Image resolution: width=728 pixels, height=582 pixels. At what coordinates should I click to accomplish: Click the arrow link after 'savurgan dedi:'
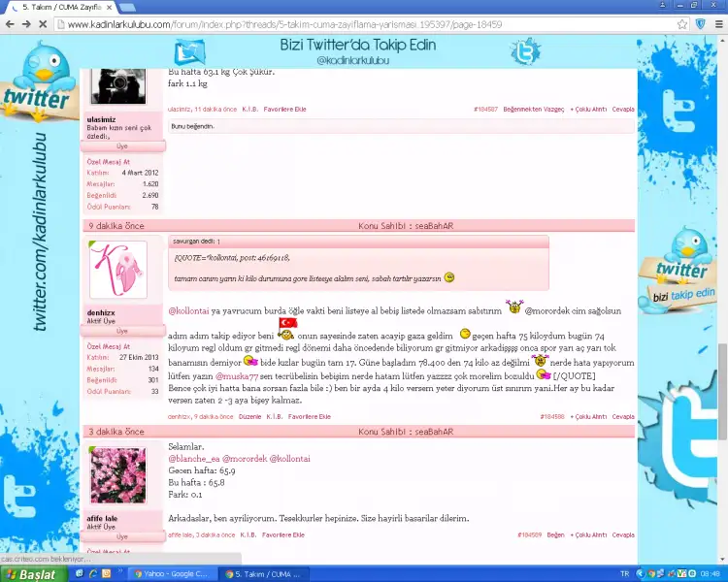tap(218, 242)
